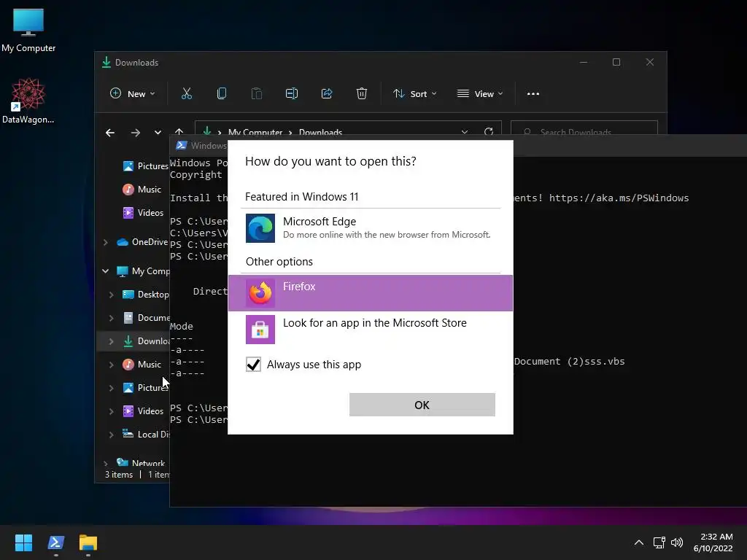Image resolution: width=747 pixels, height=560 pixels.
Task: Open the Windows Start menu
Action: [23, 542]
